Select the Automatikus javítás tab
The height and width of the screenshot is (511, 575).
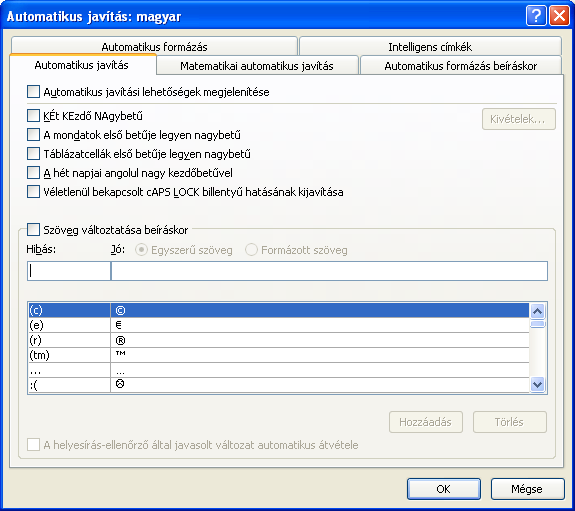pyautogui.click(x=82, y=65)
